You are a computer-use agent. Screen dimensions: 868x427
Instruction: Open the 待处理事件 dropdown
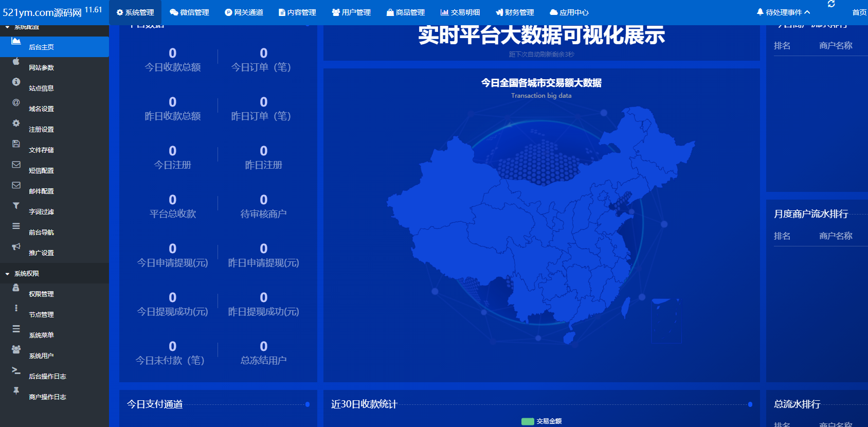[783, 12]
